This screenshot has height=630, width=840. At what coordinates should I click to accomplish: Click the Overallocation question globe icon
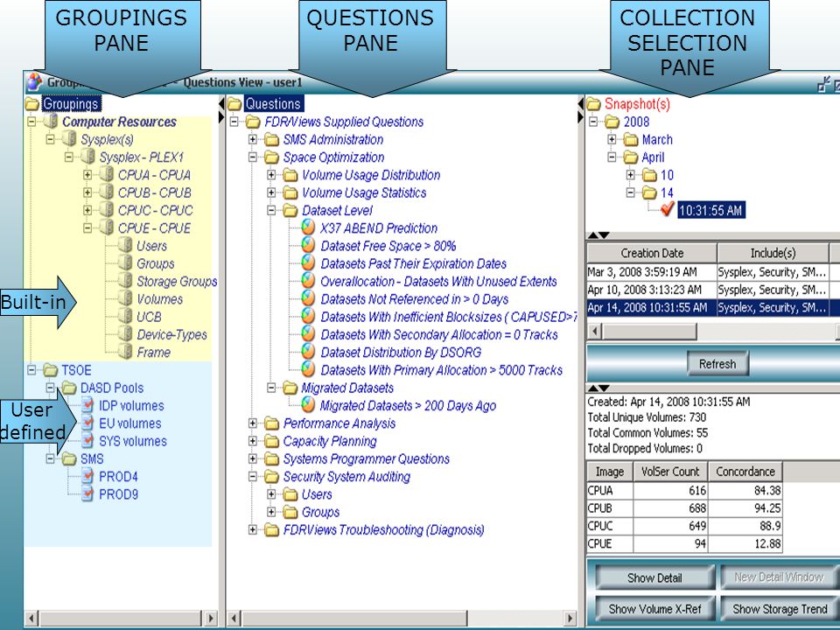click(x=308, y=281)
